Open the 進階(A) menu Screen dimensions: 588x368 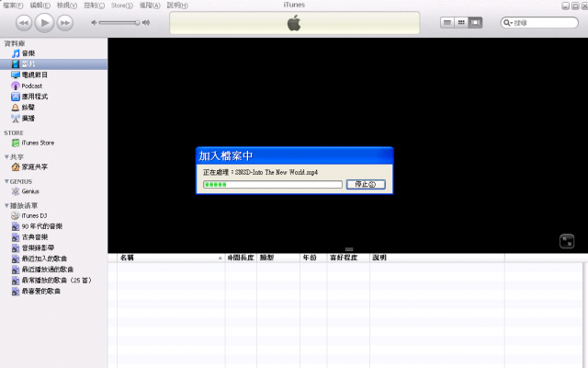point(150,6)
